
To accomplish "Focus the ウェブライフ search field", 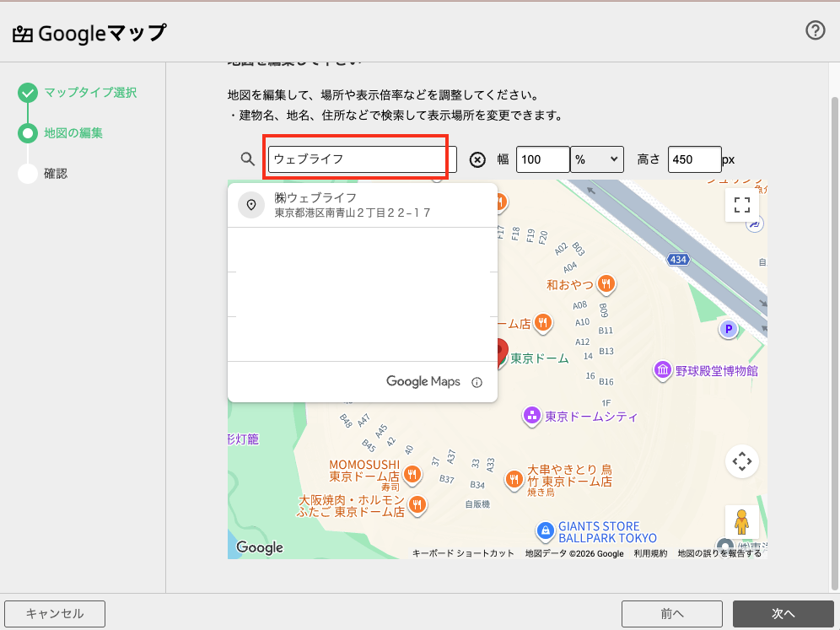I will (363, 159).
